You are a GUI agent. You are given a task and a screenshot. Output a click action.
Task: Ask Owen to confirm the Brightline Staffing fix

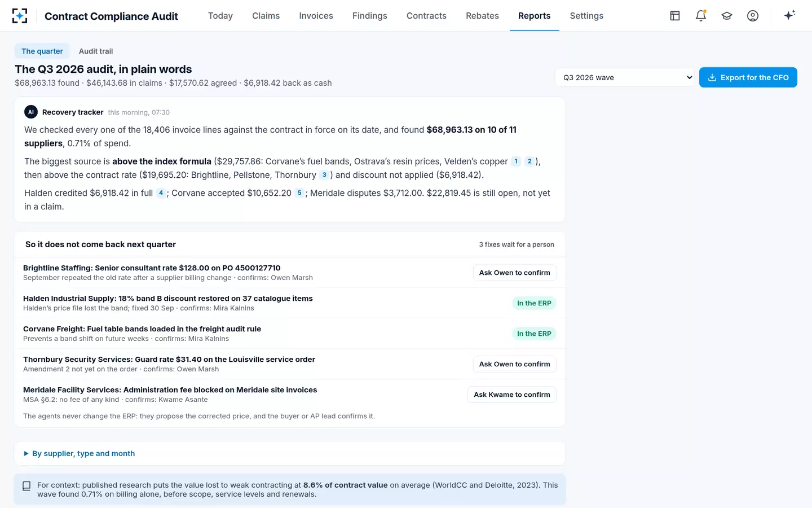click(x=515, y=273)
